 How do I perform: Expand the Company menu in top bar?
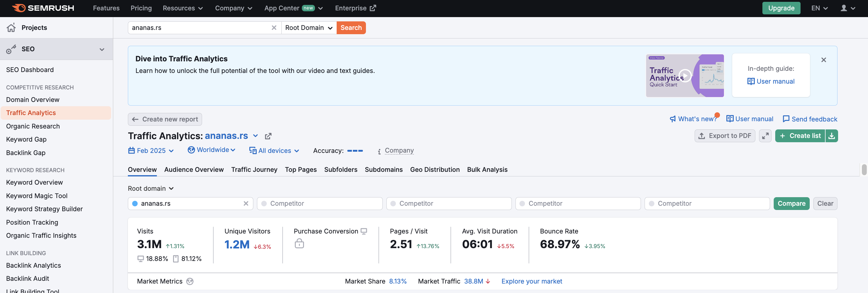click(233, 8)
